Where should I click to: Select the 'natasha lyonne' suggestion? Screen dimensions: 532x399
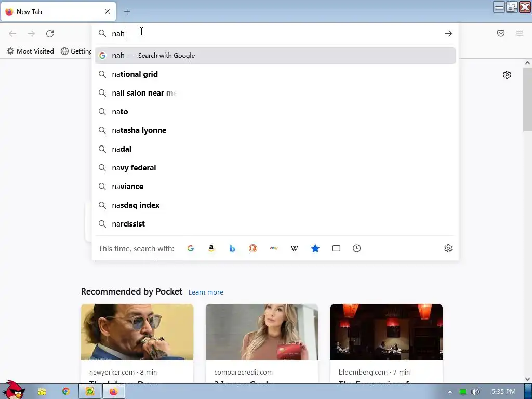point(275,130)
